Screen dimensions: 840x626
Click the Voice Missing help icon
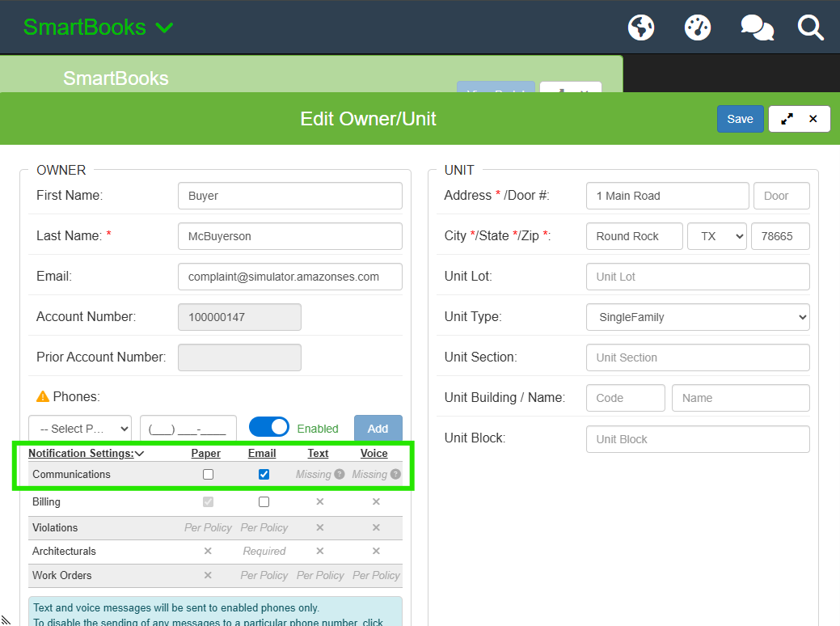[395, 475]
